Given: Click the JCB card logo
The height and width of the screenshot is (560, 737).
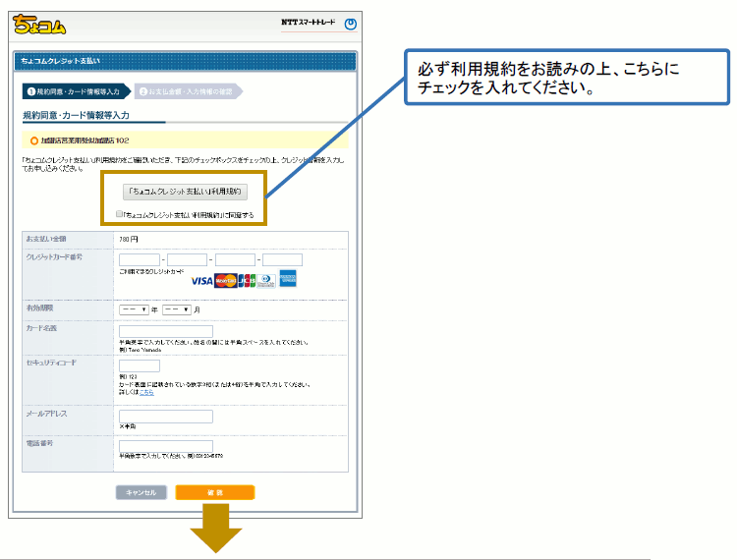Looking at the screenshot, I should point(247,281).
